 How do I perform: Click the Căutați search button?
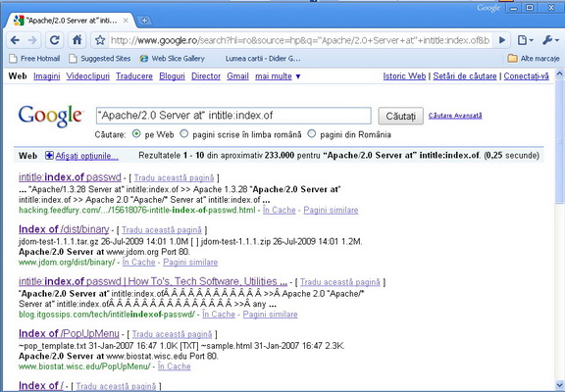pos(400,116)
